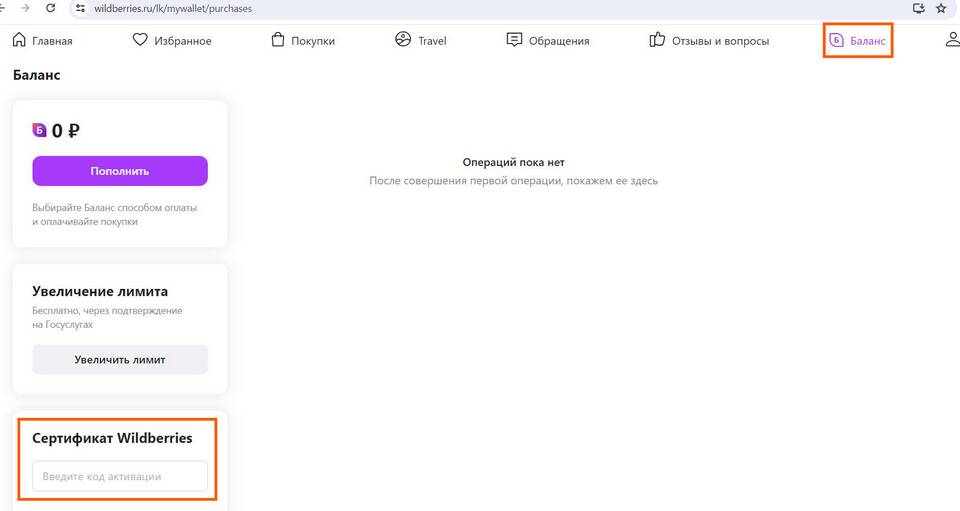
Task: Go forward with the browser forward arrow
Action: (25, 8)
